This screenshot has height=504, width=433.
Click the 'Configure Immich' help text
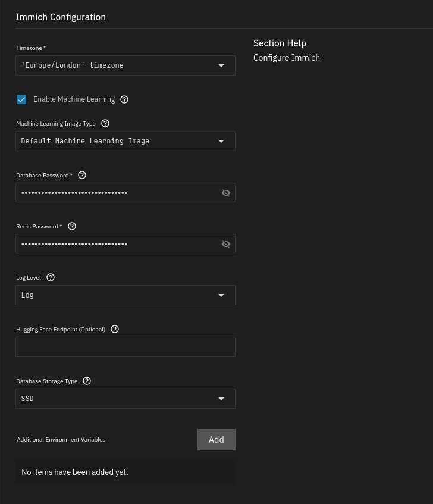pos(287,58)
